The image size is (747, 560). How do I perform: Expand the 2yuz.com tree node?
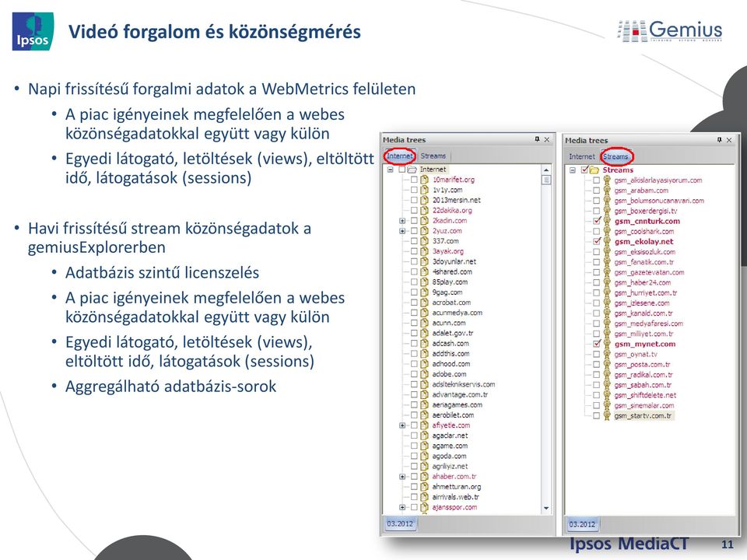402,231
